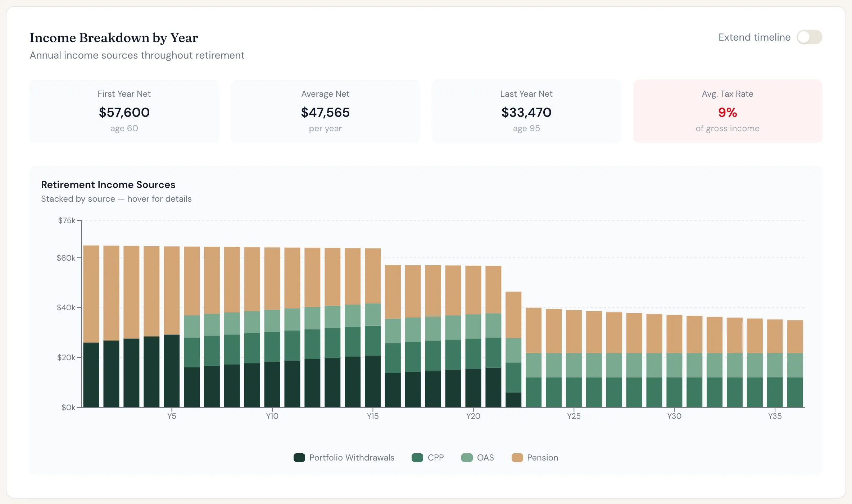Image resolution: width=852 pixels, height=504 pixels.
Task: Click the $20k y-axis label
Action: pyautogui.click(x=66, y=357)
